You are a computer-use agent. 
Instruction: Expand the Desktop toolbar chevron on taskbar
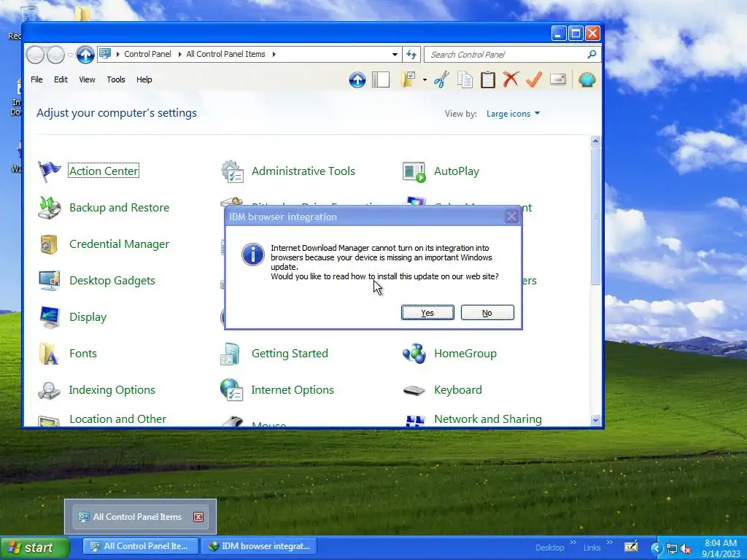click(x=573, y=542)
